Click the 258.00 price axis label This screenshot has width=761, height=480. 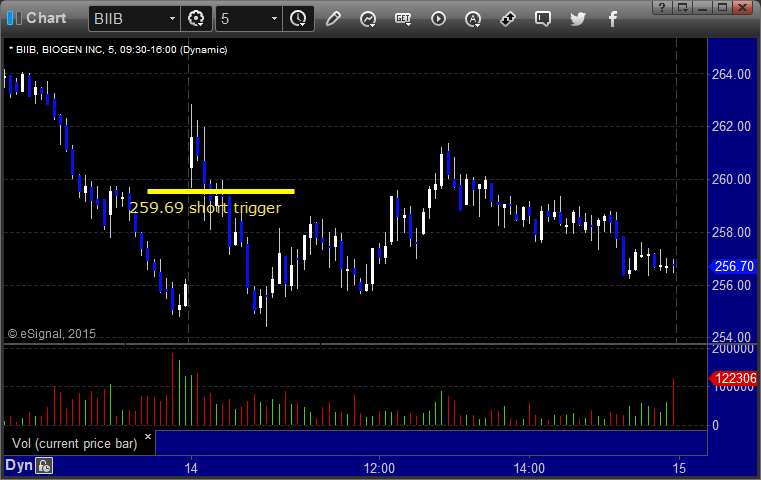click(x=731, y=232)
